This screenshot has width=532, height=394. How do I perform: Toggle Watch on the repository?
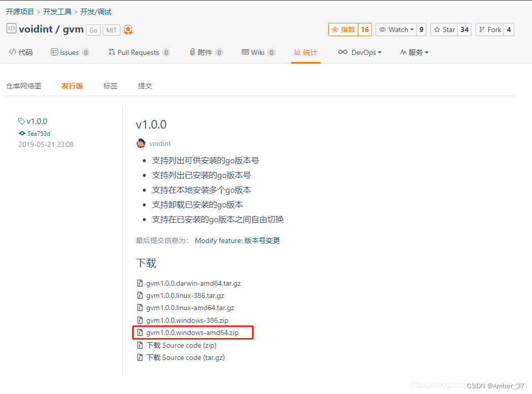(396, 29)
